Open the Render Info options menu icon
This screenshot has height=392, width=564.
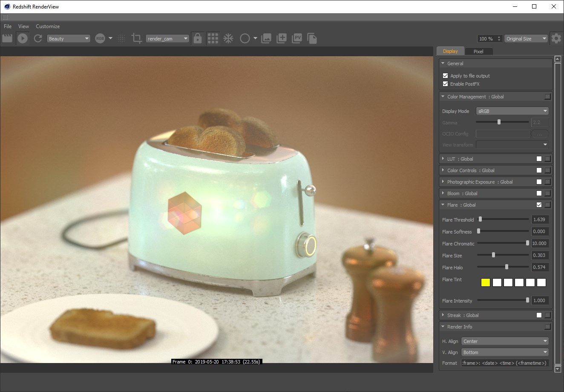click(x=548, y=327)
